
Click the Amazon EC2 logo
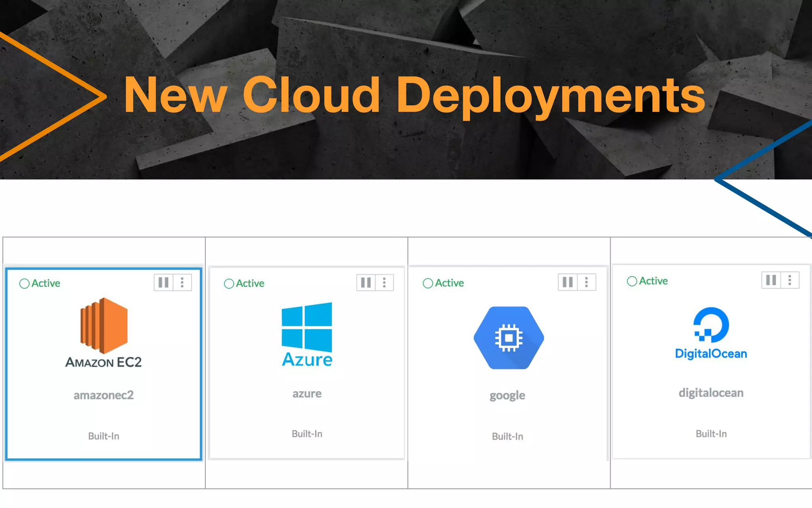[103, 333]
